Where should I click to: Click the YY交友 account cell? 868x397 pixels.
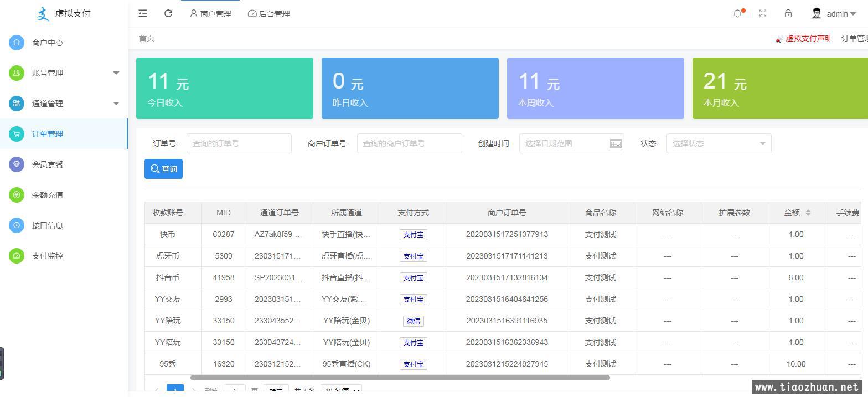168,299
